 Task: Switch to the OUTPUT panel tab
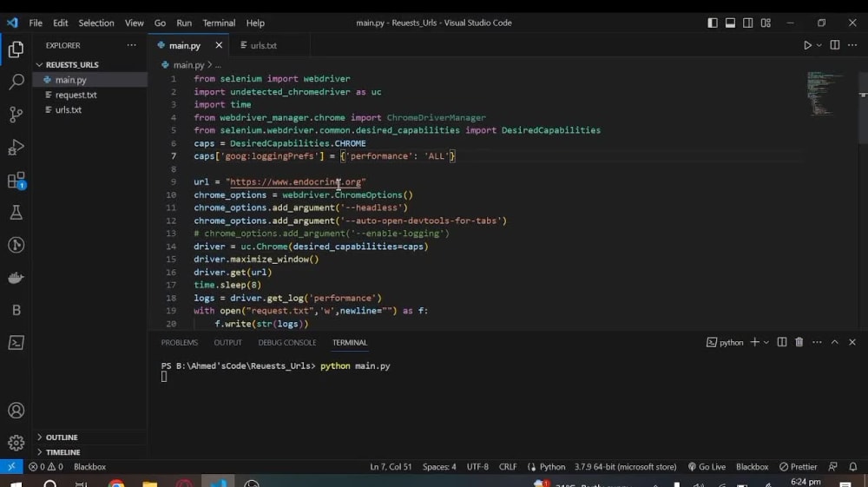[228, 343]
